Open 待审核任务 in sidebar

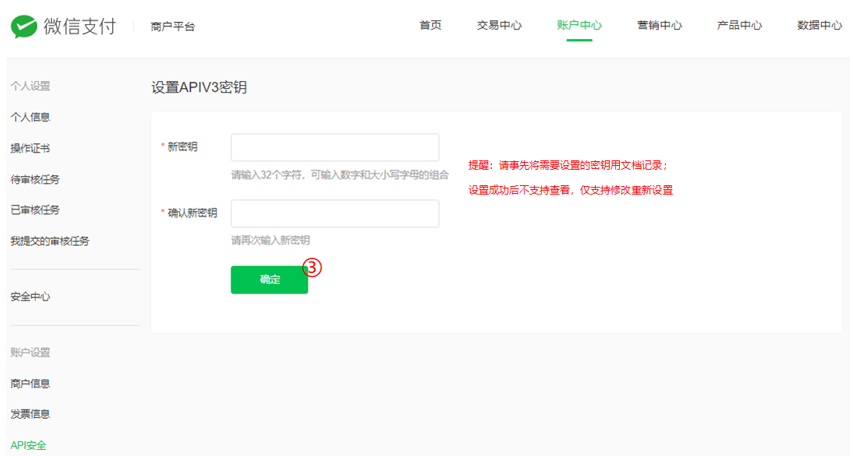pyautogui.click(x=35, y=179)
